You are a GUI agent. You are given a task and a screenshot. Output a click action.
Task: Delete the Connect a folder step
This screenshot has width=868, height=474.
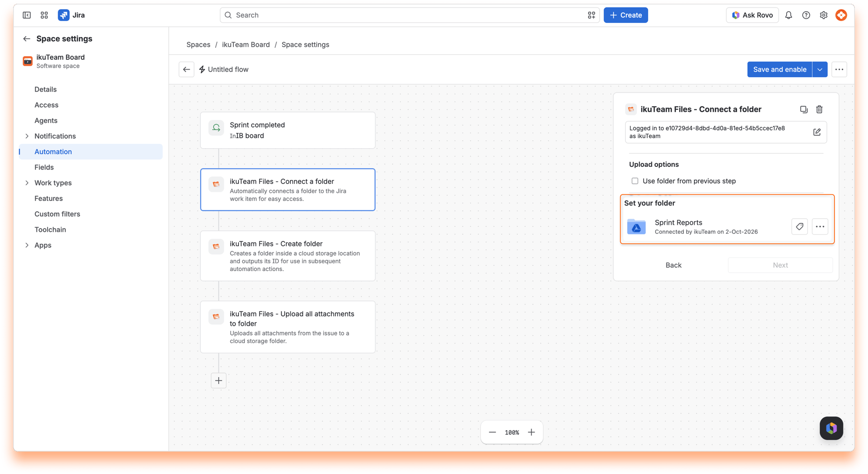point(819,109)
